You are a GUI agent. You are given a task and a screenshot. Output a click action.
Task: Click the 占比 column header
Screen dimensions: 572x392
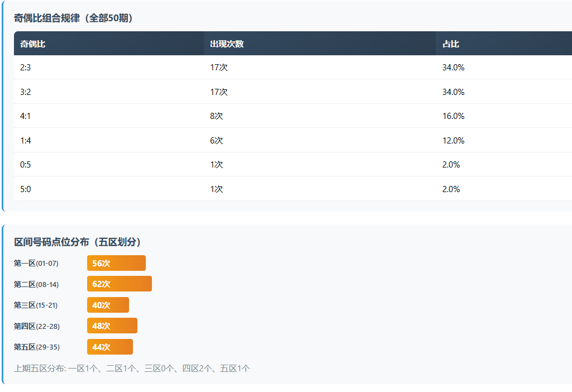(x=451, y=44)
